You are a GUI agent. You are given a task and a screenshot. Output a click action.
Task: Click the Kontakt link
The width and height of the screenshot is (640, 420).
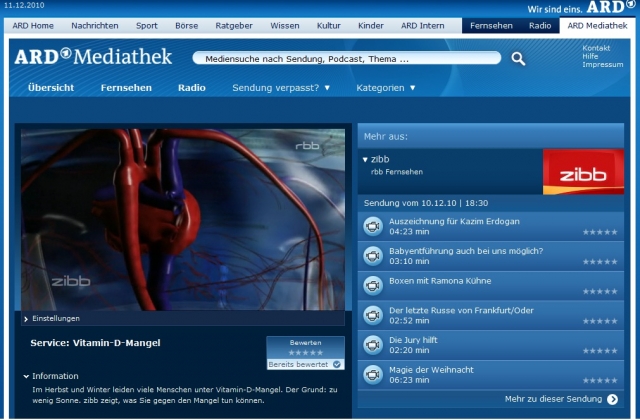pyautogui.click(x=596, y=48)
